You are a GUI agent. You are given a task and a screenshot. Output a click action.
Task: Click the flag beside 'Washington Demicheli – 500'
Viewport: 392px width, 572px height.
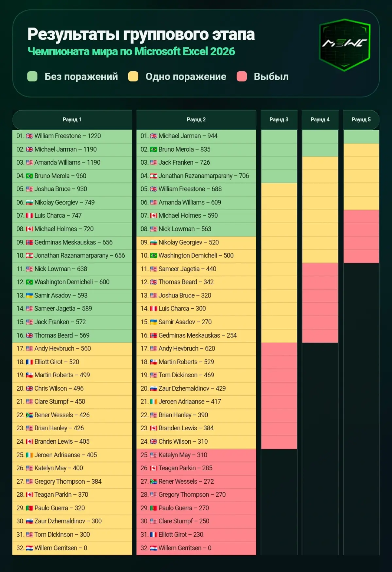click(x=154, y=256)
